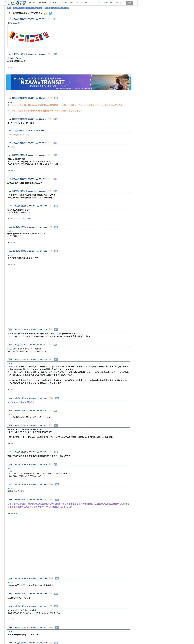
Task: Follow the >>15 reply link under post 7
Action: point(13,170)
